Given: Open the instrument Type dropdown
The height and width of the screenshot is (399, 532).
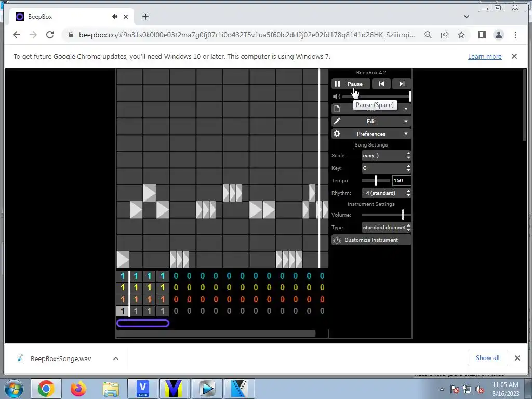Looking at the screenshot, I should tap(386, 228).
